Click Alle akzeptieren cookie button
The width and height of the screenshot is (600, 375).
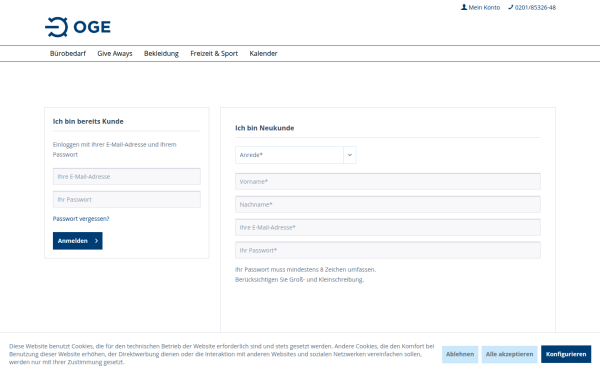coord(509,354)
